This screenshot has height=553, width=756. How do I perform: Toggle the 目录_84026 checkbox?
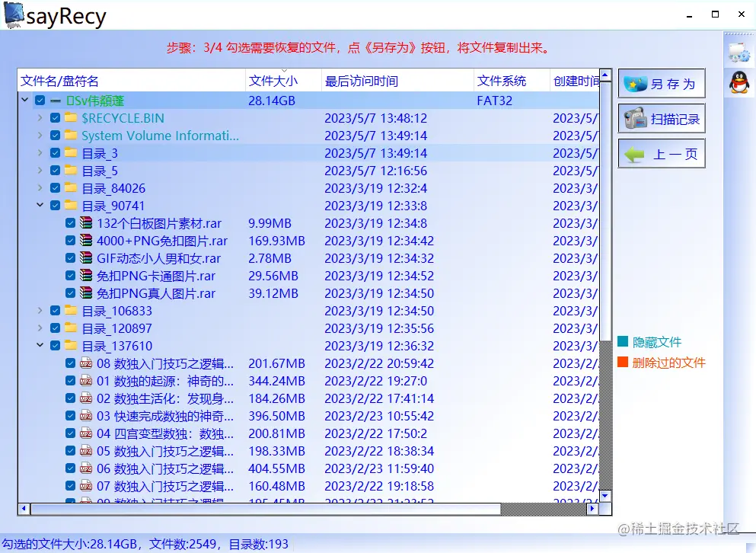[x=56, y=187]
